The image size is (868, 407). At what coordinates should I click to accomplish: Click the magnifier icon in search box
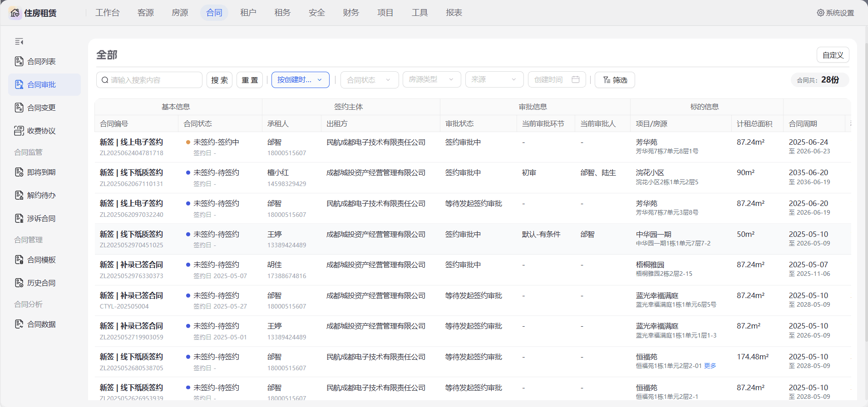(105, 80)
